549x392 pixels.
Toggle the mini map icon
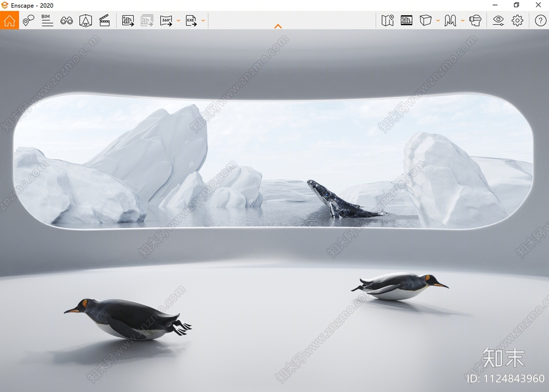(388, 21)
